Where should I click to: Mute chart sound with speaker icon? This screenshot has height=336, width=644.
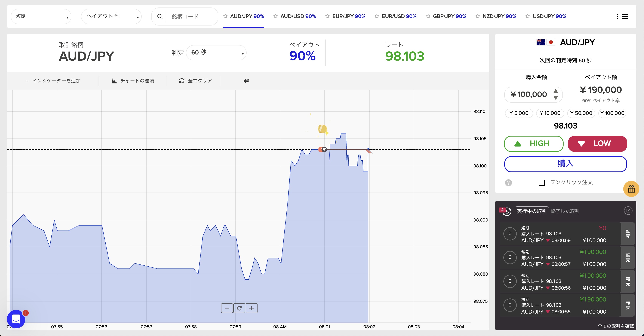pos(246,81)
